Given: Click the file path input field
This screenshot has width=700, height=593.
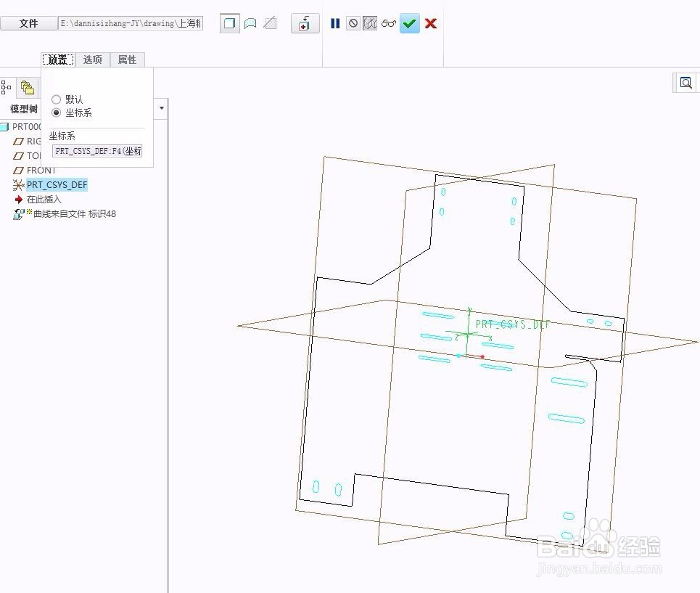Looking at the screenshot, I should [x=131, y=23].
